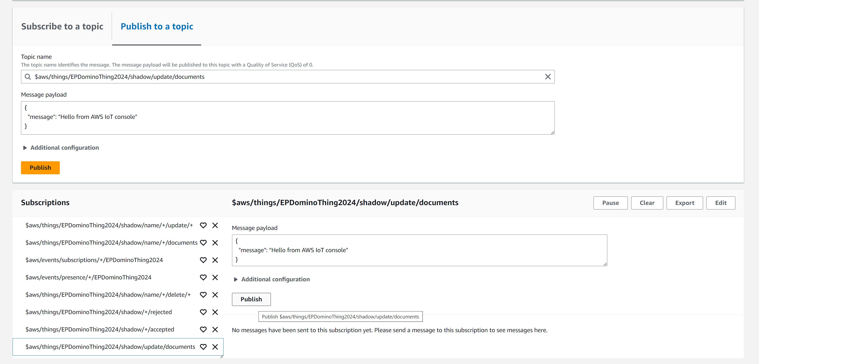Remove the shadow/+/accepted subscription

pyautogui.click(x=215, y=329)
